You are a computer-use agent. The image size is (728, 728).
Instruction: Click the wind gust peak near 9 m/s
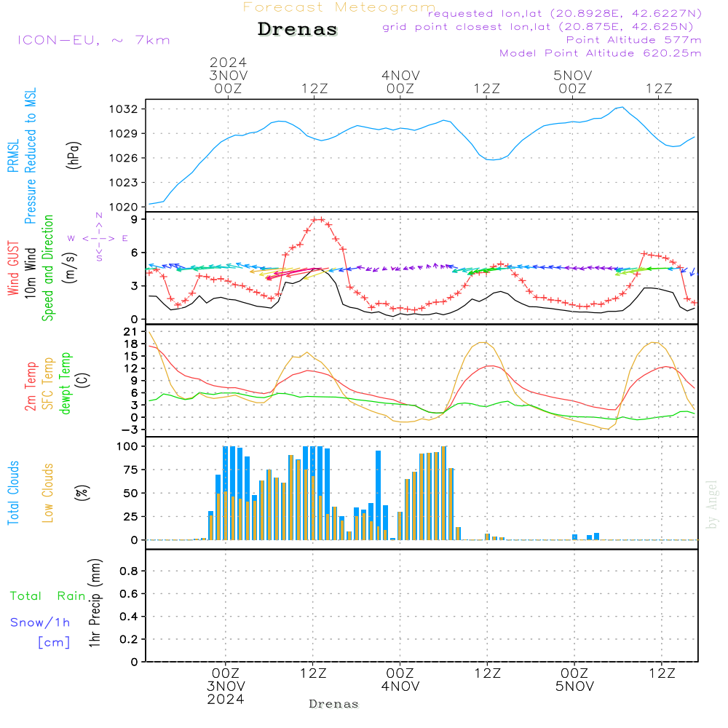[318, 220]
